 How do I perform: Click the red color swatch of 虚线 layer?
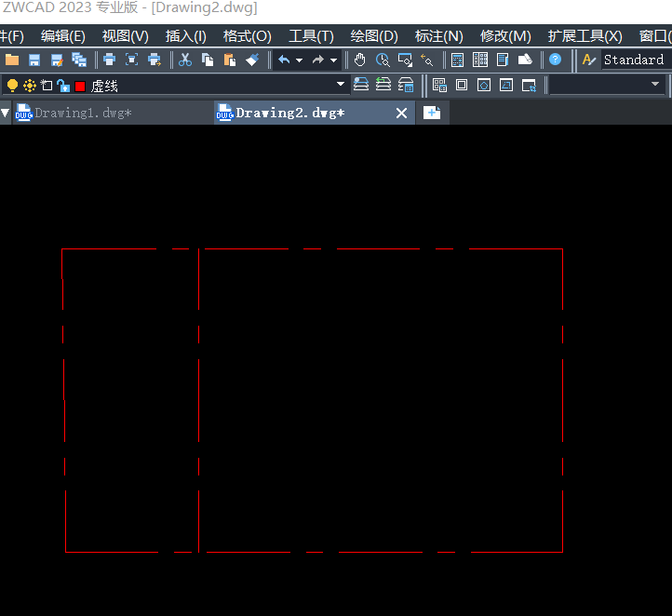(80, 87)
